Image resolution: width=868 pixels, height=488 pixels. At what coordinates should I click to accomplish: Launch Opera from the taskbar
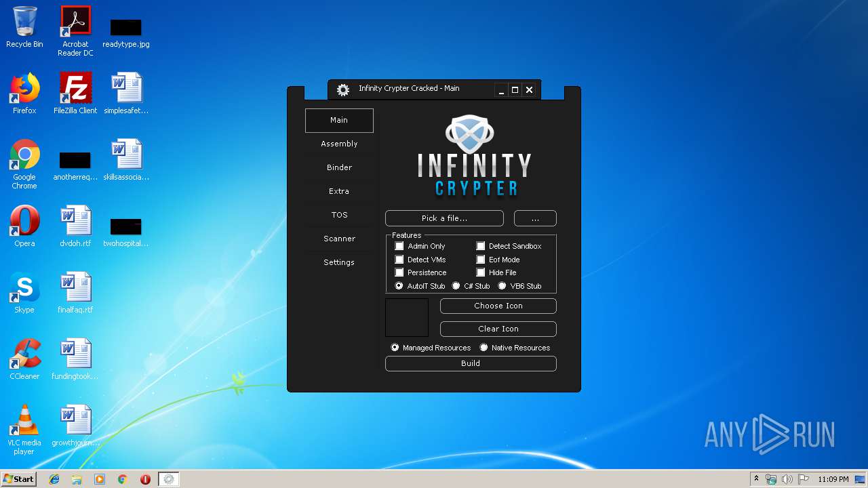tap(145, 479)
